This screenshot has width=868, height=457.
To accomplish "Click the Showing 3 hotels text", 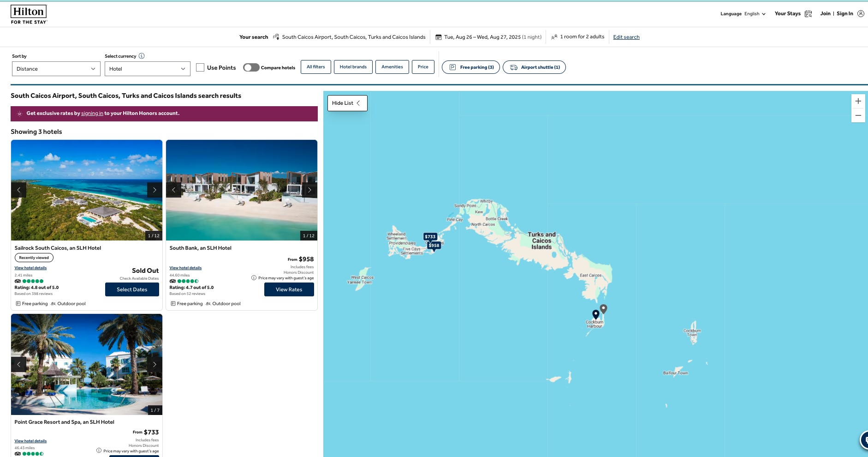I will click(x=36, y=132).
